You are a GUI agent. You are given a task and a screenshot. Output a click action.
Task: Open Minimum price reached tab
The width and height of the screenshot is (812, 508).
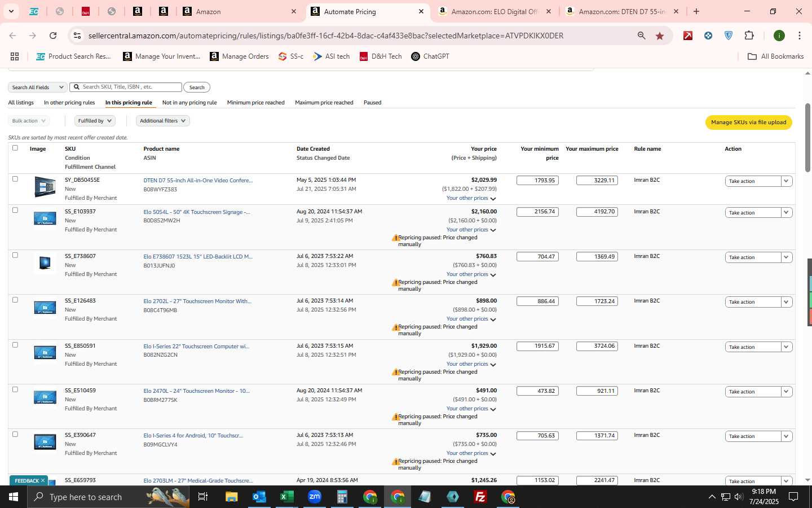coord(255,103)
